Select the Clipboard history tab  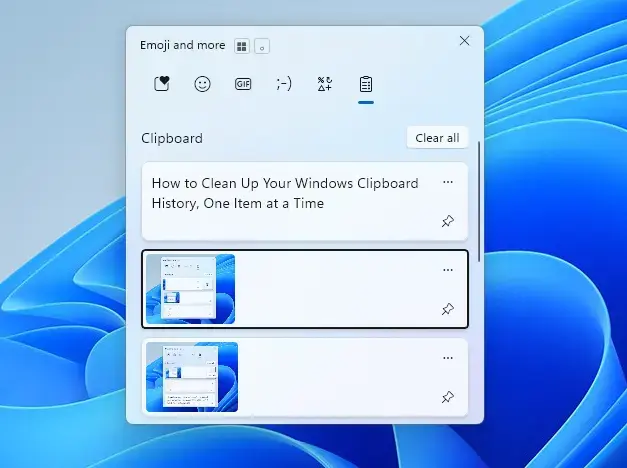(366, 84)
